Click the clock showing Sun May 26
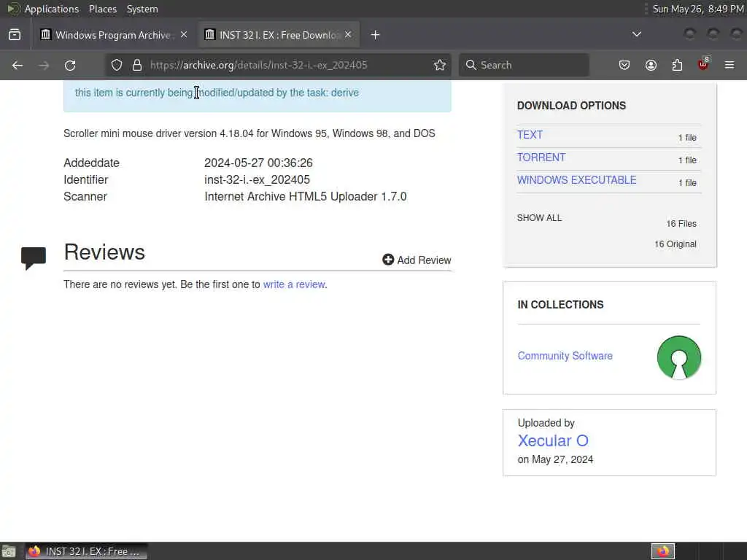 [x=698, y=9]
